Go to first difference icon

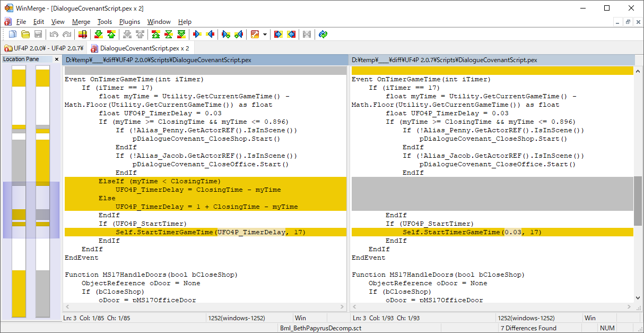pos(155,35)
